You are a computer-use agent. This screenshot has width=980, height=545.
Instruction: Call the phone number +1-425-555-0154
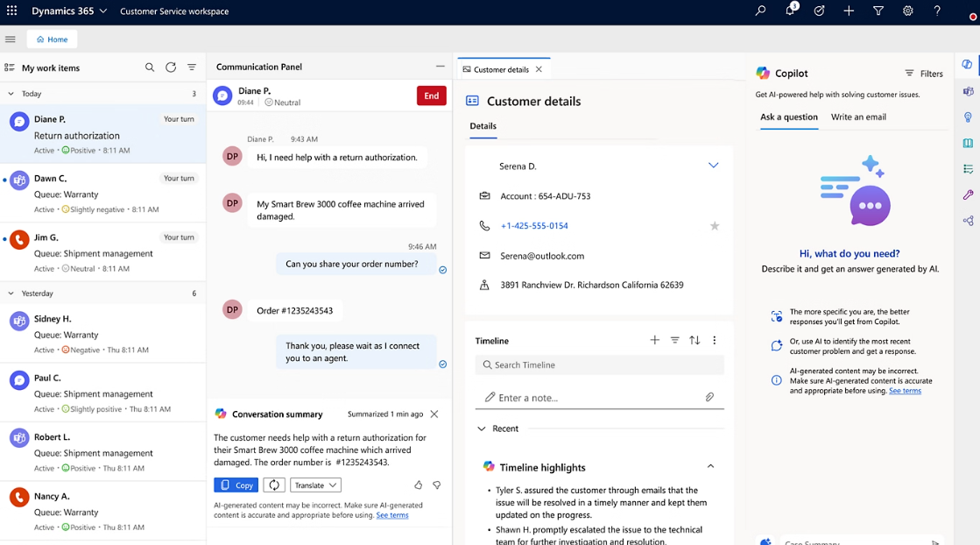[534, 226]
